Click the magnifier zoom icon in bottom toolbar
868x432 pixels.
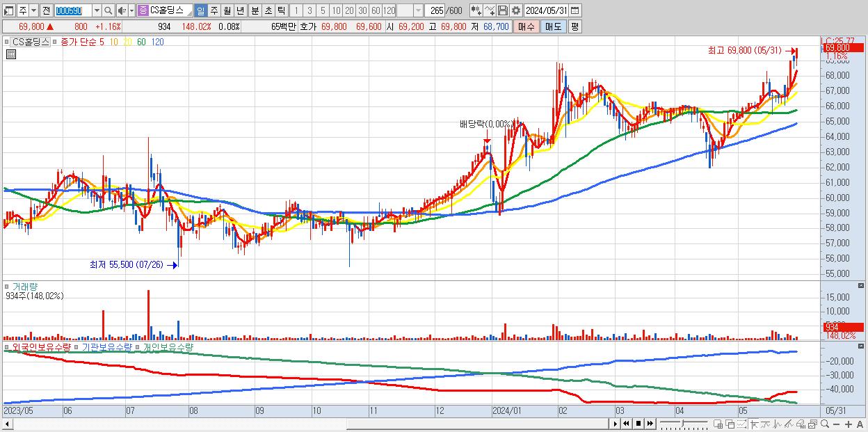click(x=825, y=424)
